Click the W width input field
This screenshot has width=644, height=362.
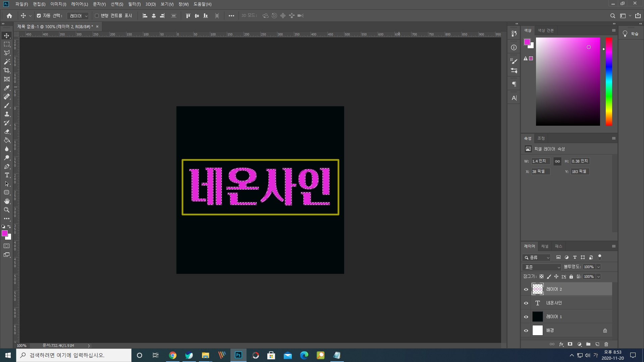click(540, 161)
